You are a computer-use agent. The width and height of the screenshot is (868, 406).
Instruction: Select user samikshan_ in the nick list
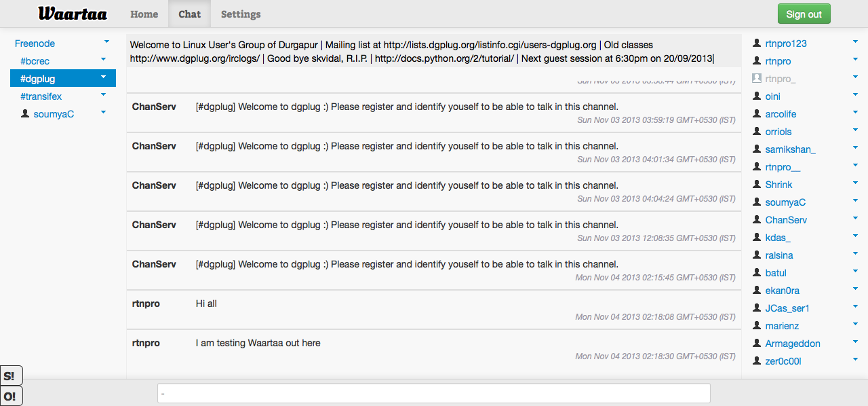[791, 149]
